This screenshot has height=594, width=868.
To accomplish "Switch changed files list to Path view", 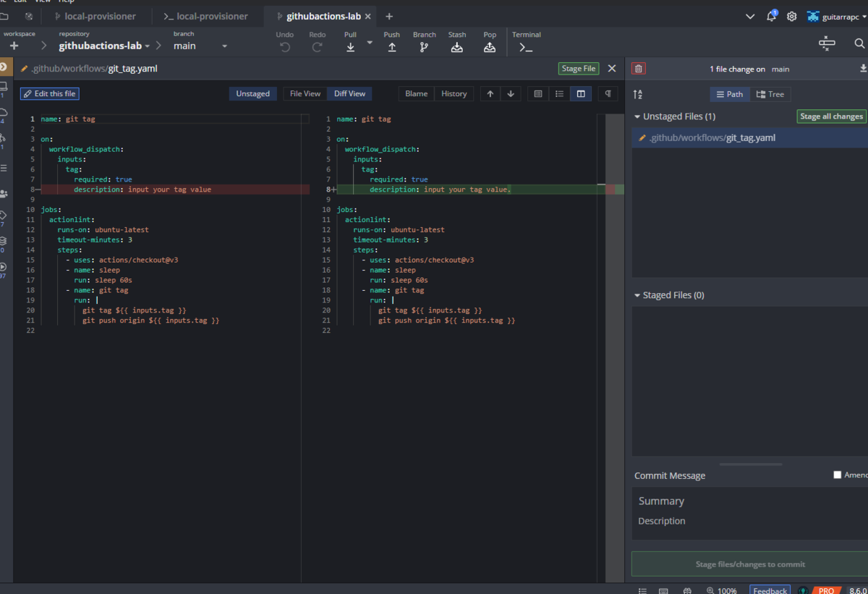I will (x=730, y=94).
